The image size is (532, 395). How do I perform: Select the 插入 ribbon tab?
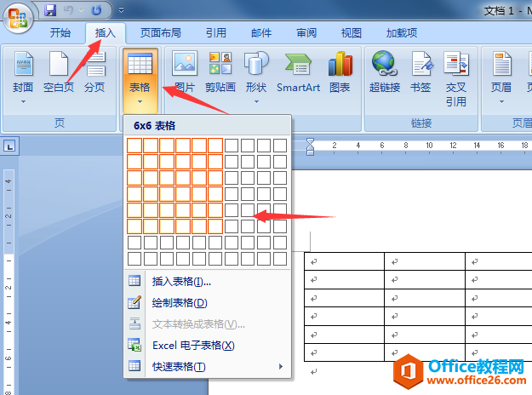[x=106, y=33]
